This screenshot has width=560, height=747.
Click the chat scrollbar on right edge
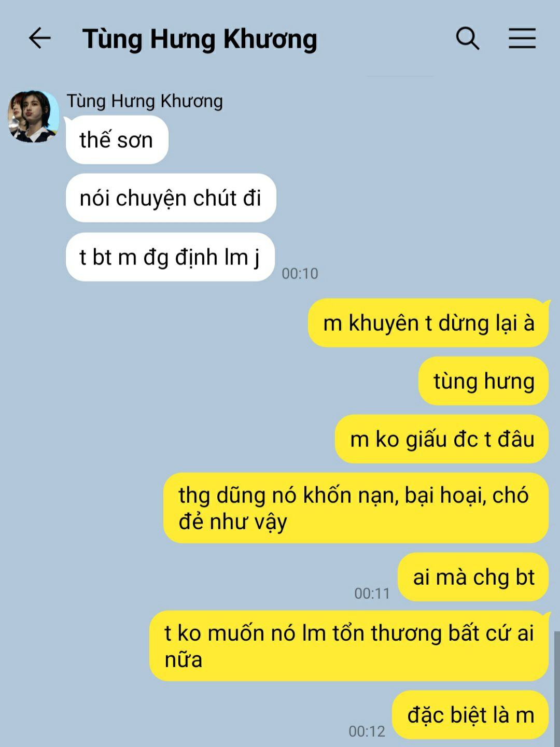click(x=557, y=689)
